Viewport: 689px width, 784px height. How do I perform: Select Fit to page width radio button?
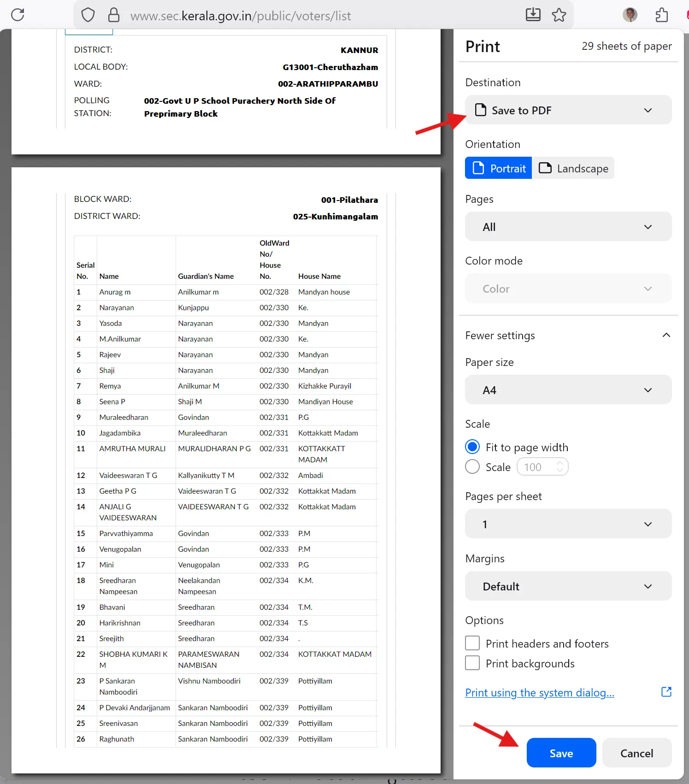(x=472, y=447)
